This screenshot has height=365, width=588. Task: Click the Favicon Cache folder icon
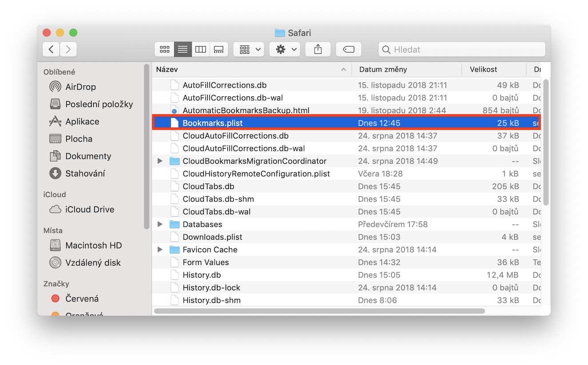point(174,250)
